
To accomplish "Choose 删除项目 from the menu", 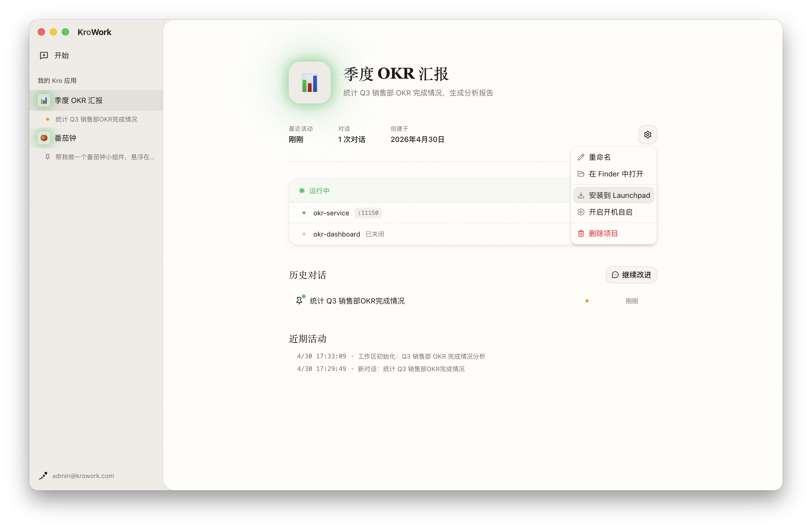I will (613, 233).
